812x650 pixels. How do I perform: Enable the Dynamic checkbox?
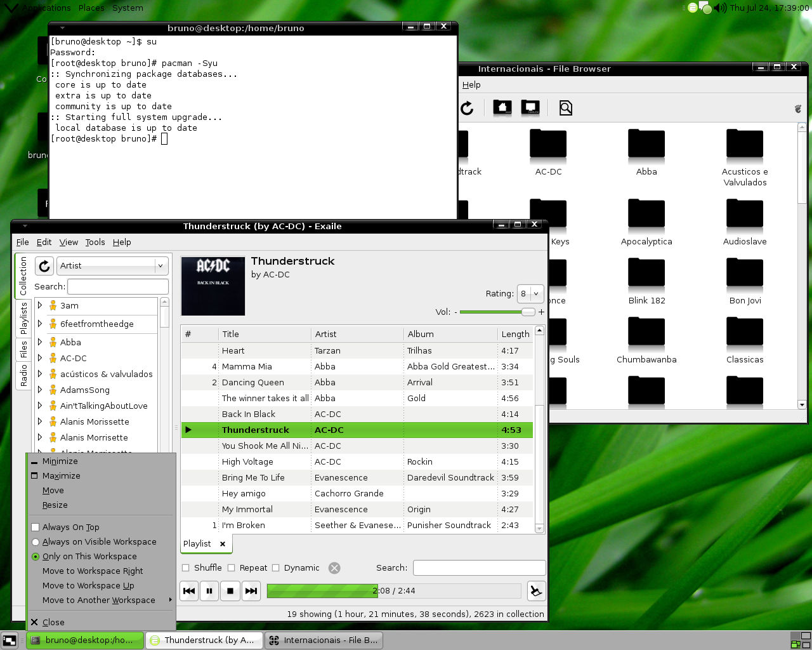click(x=276, y=568)
